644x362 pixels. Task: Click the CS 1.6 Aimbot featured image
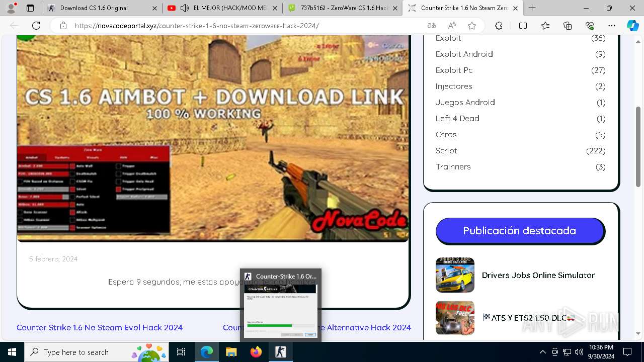[213, 138]
